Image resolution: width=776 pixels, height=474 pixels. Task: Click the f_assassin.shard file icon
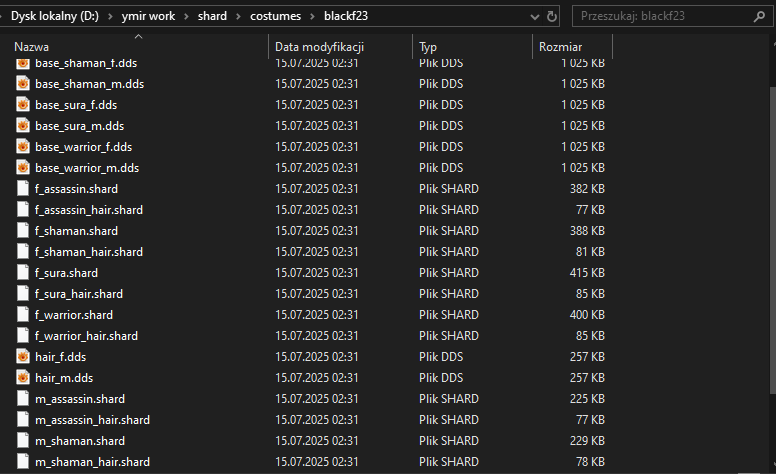point(24,189)
